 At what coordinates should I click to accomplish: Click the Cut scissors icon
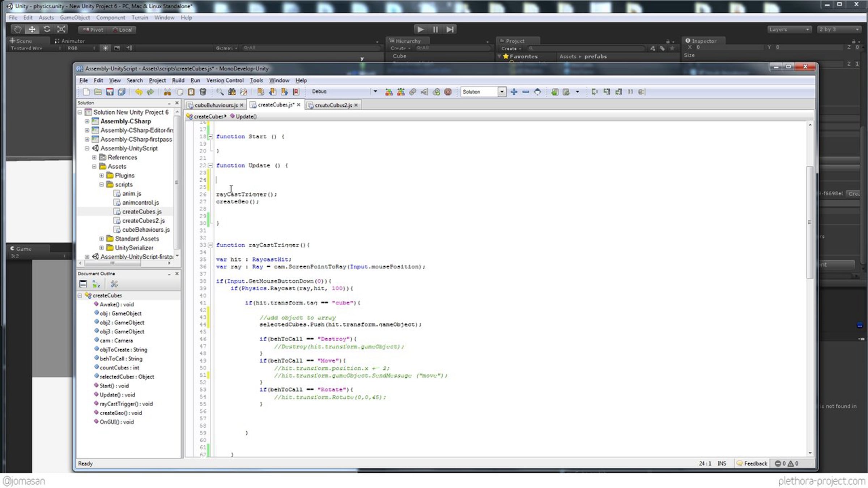[167, 92]
